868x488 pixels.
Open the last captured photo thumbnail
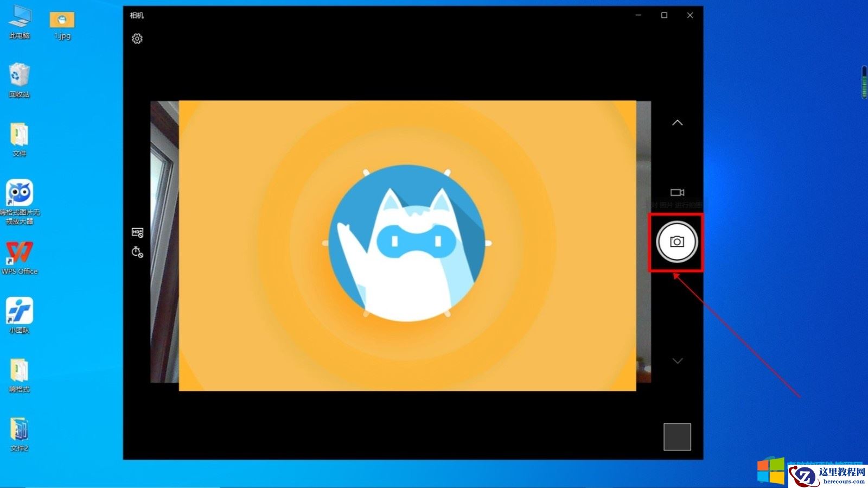(677, 437)
